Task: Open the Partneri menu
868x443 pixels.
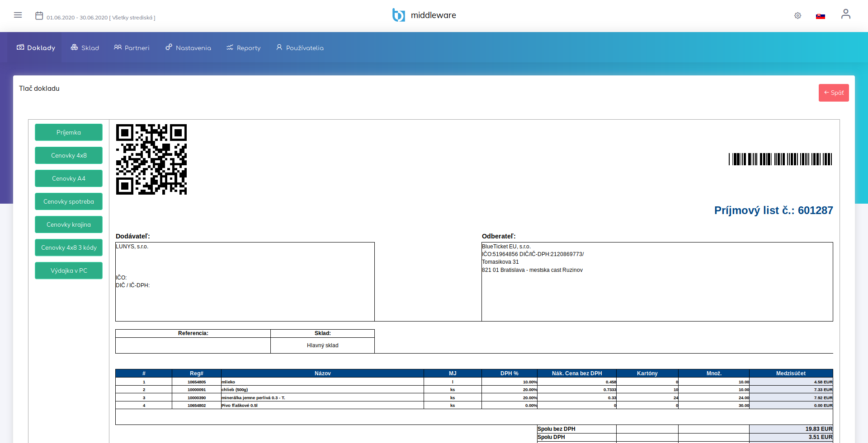Action: tap(132, 48)
